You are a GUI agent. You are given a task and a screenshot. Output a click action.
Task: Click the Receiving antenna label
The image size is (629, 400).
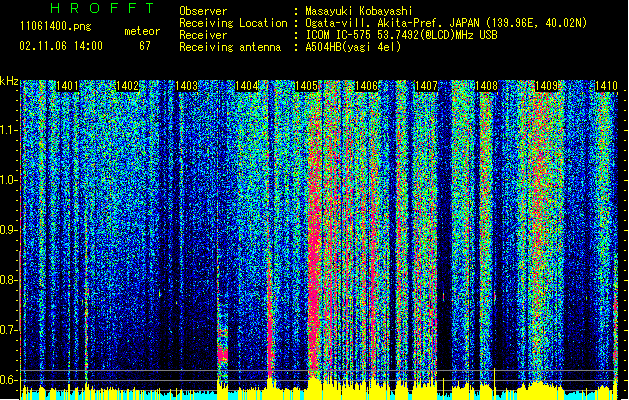tap(230, 47)
